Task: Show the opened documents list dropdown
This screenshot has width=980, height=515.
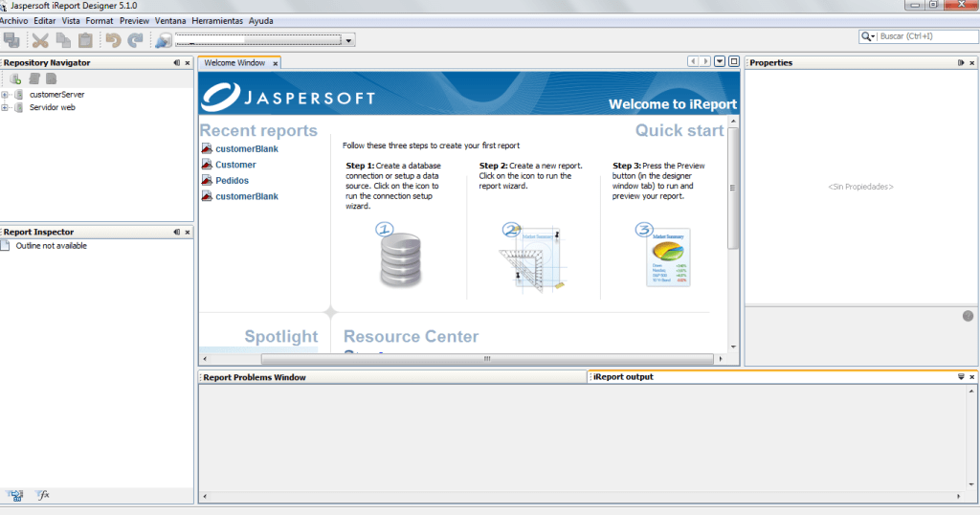Action: pyautogui.click(x=720, y=62)
